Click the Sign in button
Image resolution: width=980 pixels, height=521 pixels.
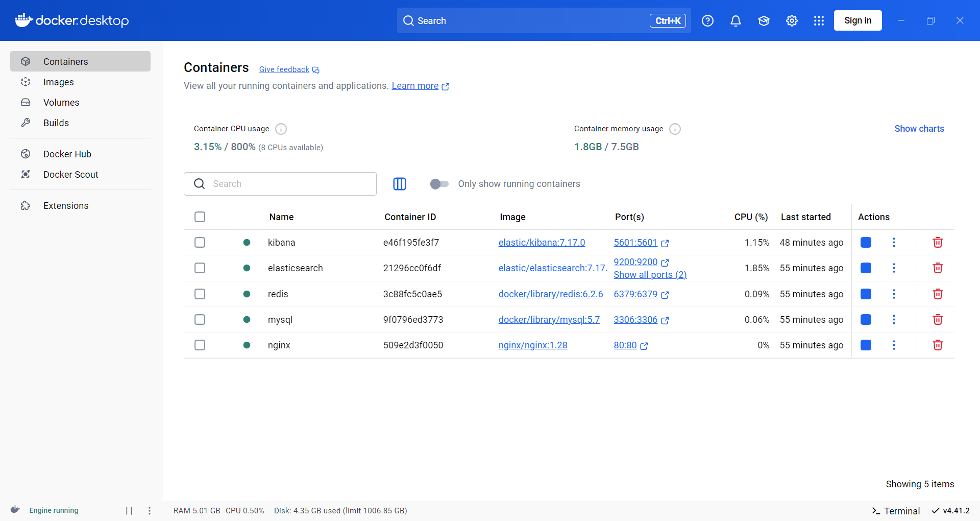tap(857, 20)
